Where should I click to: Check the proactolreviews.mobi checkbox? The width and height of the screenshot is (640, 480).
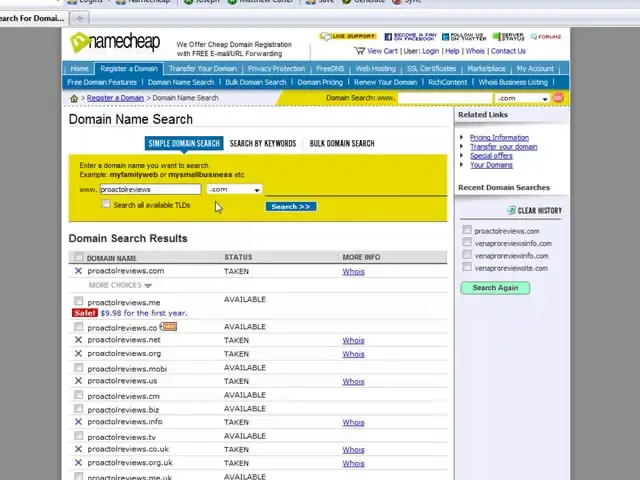click(x=78, y=368)
